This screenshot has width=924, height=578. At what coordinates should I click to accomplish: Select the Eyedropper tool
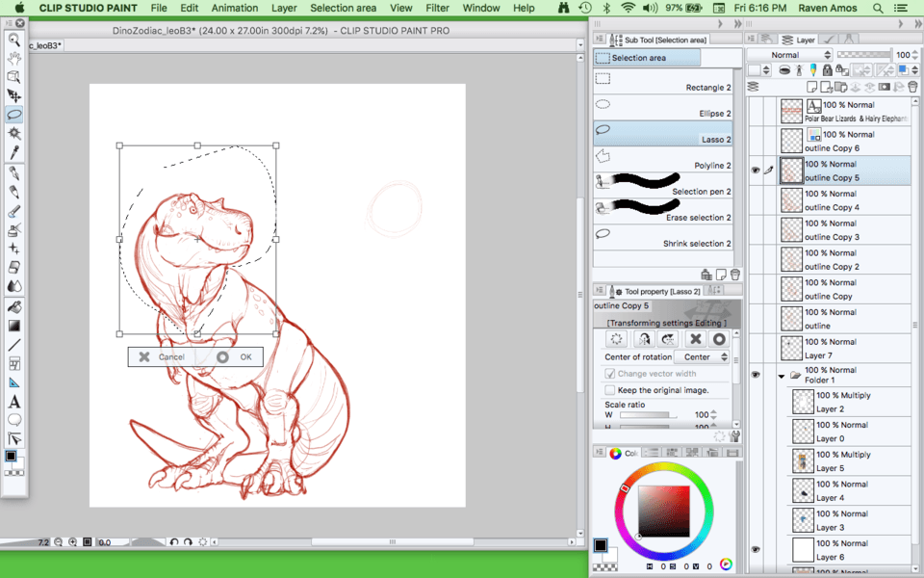tap(14, 152)
